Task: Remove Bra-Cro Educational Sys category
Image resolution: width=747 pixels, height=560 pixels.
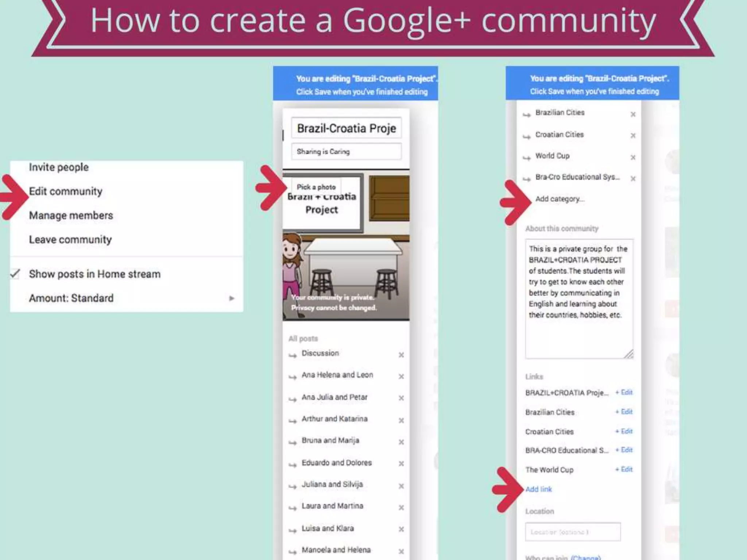Action: point(633,179)
